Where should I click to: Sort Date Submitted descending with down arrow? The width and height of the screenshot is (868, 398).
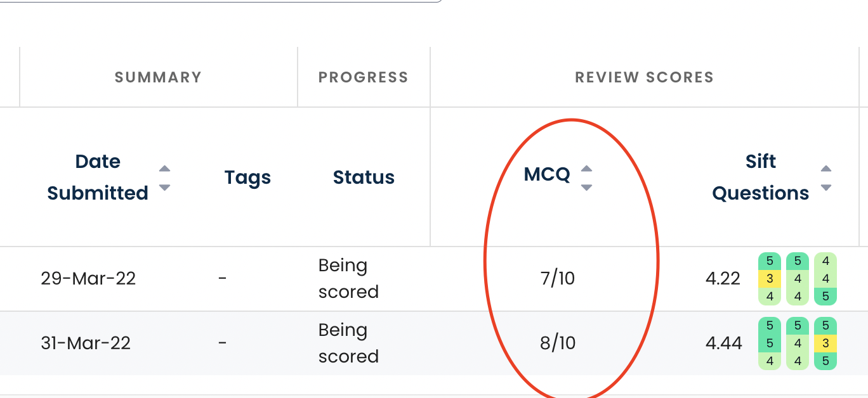pyautogui.click(x=164, y=188)
